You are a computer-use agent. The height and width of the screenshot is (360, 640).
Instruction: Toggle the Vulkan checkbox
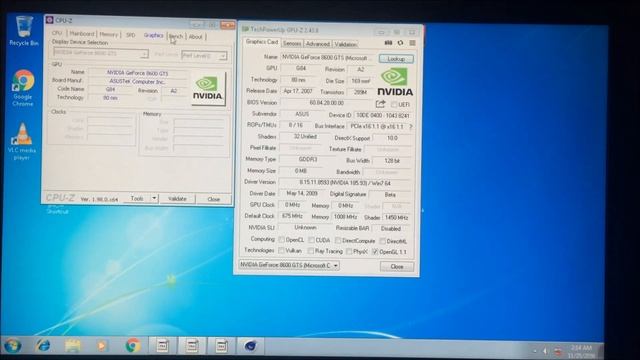281,251
